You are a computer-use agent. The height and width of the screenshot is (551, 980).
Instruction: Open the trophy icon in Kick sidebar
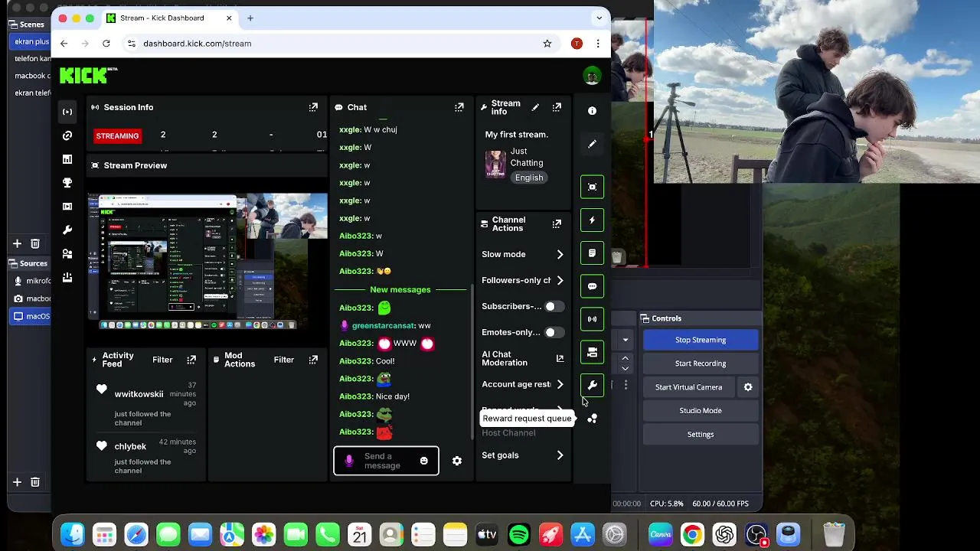click(x=67, y=183)
